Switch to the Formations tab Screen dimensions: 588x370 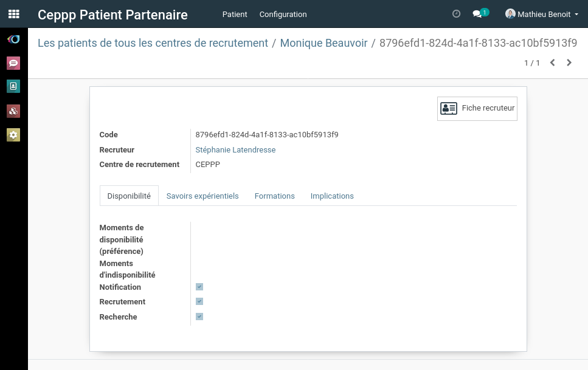point(274,196)
